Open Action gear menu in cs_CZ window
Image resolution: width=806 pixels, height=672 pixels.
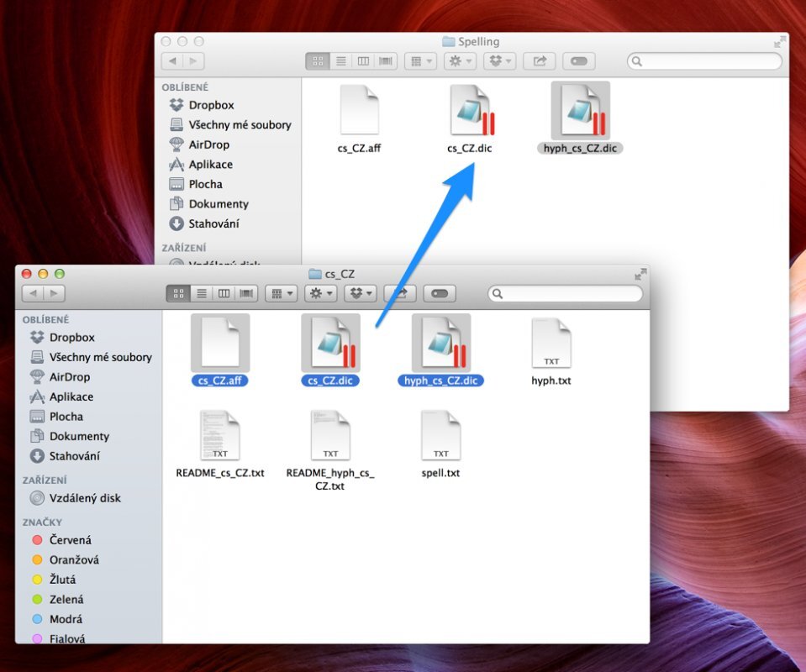(320, 293)
